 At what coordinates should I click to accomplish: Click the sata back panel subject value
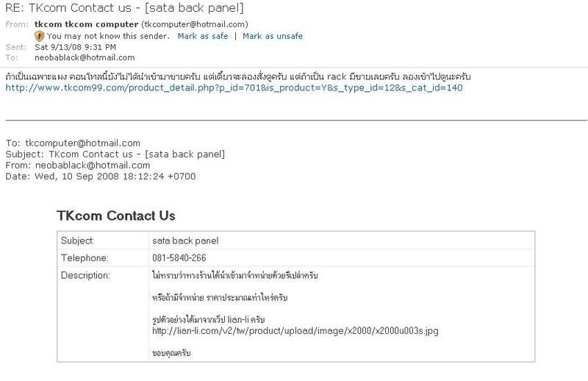(185, 241)
